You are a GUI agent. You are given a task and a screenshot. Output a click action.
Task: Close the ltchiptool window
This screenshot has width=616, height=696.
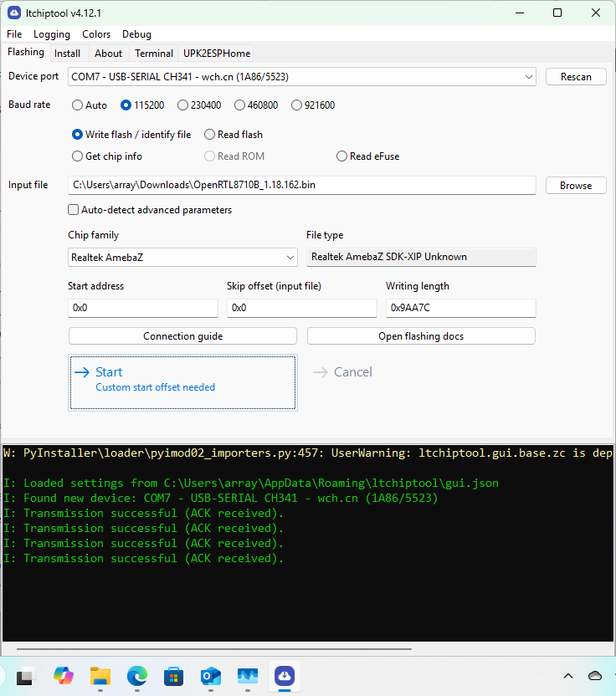coord(596,13)
